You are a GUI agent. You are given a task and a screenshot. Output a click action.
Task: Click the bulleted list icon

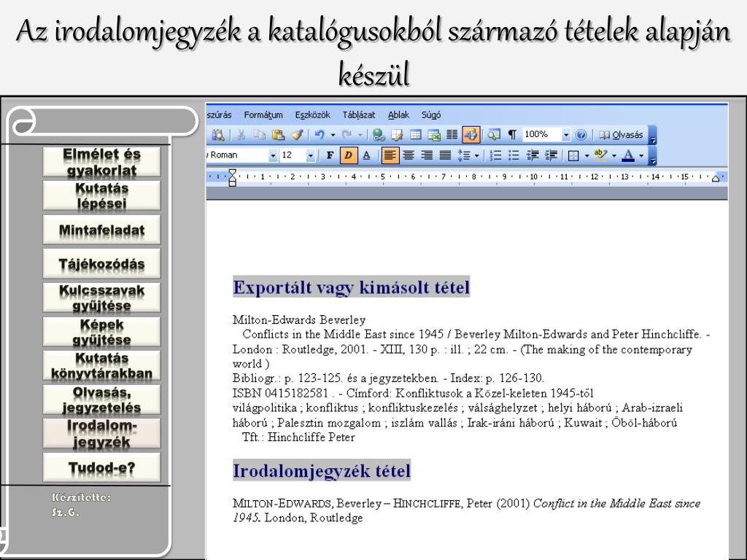[514, 155]
